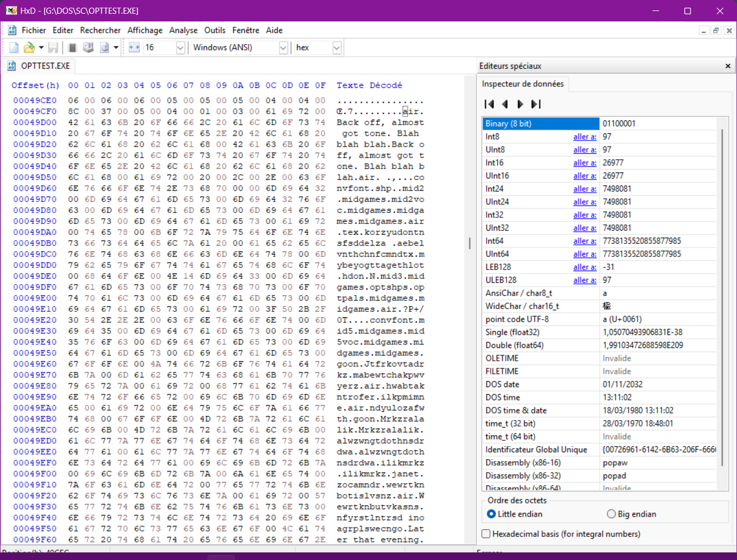
Task: Create a new file with toolbar icon
Action: (x=14, y=48)
